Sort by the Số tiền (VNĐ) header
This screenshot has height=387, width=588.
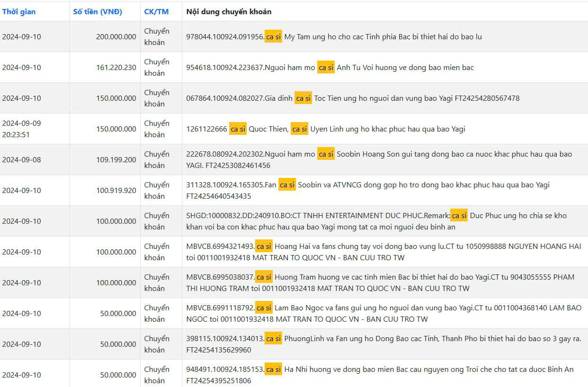tap(98, 11)
